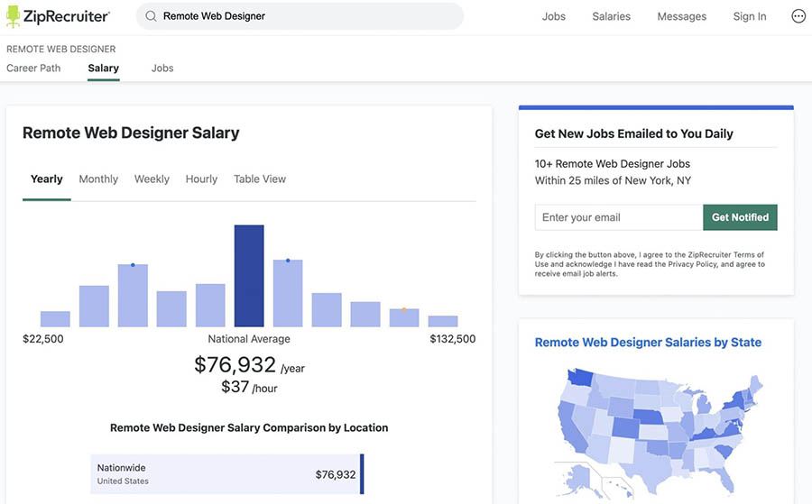Viewport: 812px width, 504px height.
Task: Click Sign In link
Action: tap(749, 16)
